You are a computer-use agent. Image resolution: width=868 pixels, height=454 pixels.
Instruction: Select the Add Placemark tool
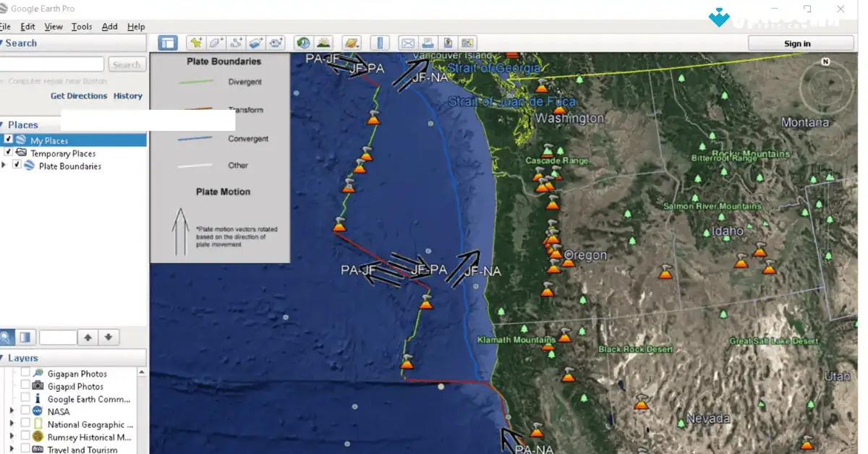tap(195, 43)
